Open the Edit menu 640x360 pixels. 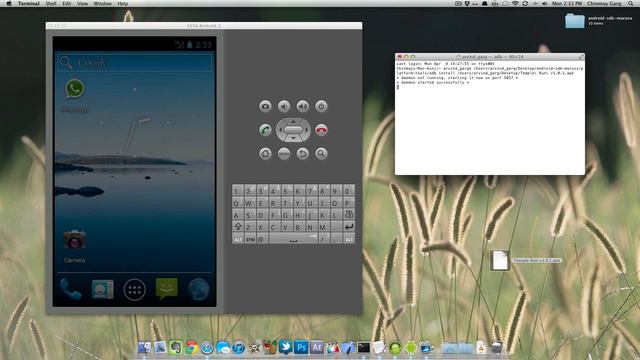(x=67, y=3)
